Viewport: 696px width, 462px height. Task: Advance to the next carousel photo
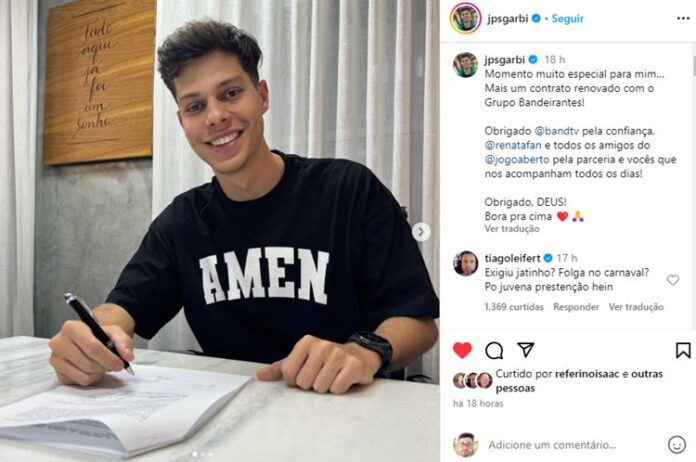click(421, 232)
